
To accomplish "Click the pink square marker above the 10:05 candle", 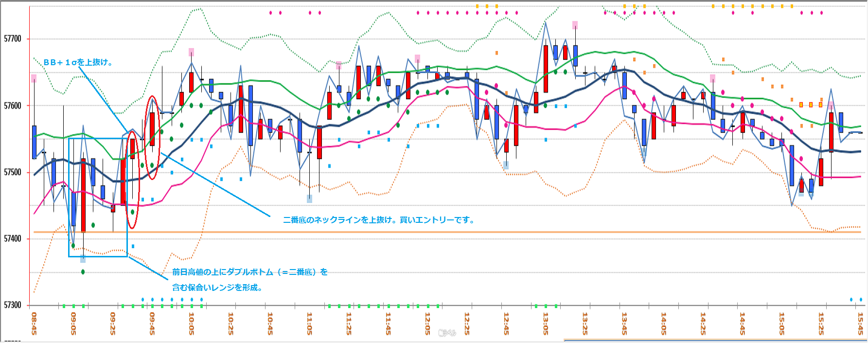I will tap(192, 52).
